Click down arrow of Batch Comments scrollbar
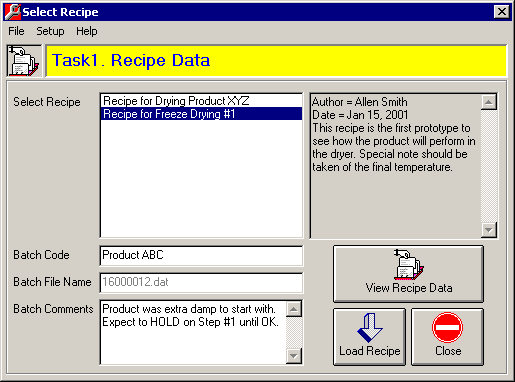Image resolution: width=515 pixels, height=382 pixels. [x=294, y=356]
